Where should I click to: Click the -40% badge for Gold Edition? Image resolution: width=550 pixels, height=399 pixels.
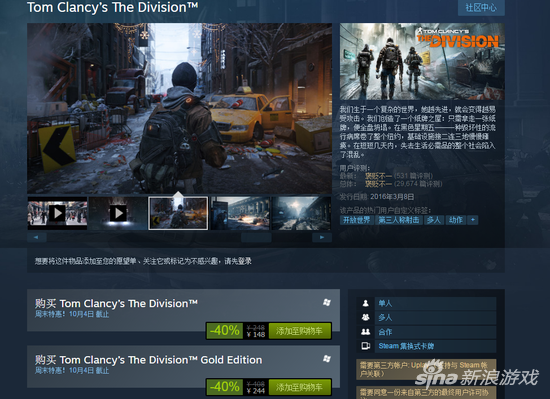point(224,387)
